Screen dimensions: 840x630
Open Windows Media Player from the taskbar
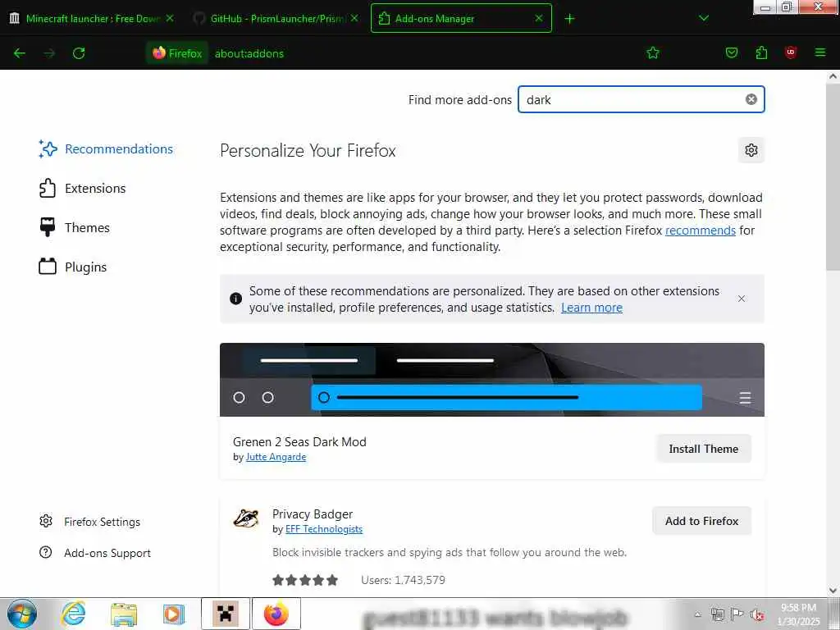[174, 614]
